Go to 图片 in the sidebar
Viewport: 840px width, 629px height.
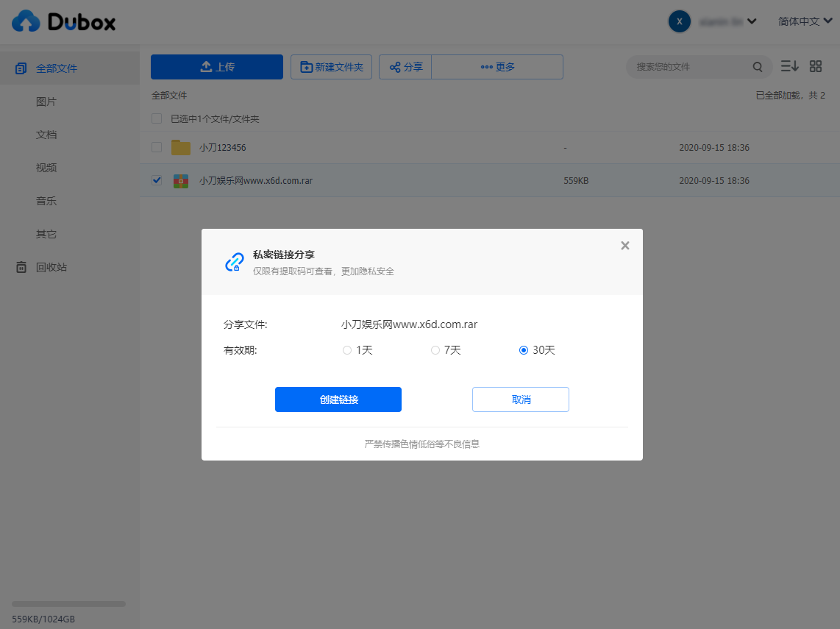tap(46, 102)
